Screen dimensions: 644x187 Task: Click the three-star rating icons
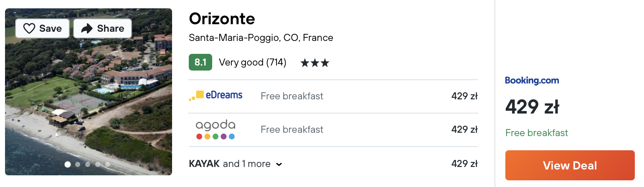click(x=315, y=63)
